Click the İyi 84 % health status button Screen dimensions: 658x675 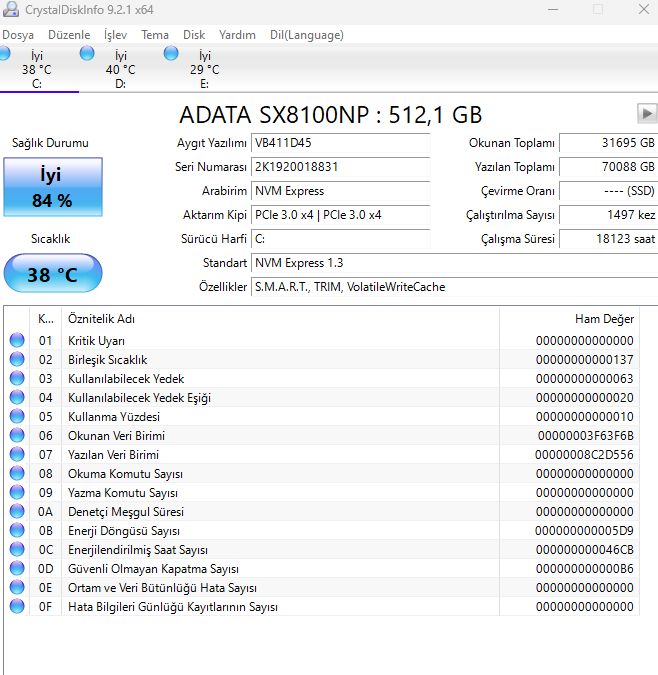pyautogui.click(x=53, y=187)
